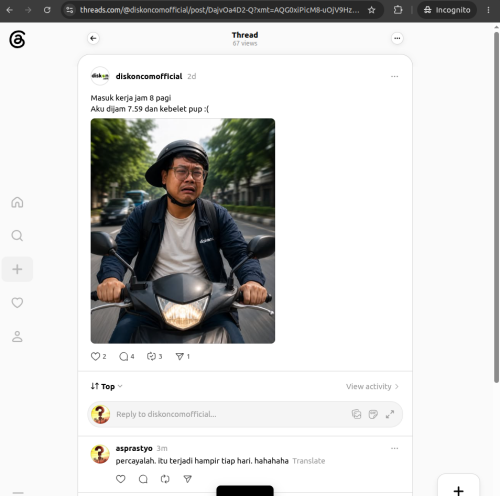Share asprastyo's comment

pos(188,479)
